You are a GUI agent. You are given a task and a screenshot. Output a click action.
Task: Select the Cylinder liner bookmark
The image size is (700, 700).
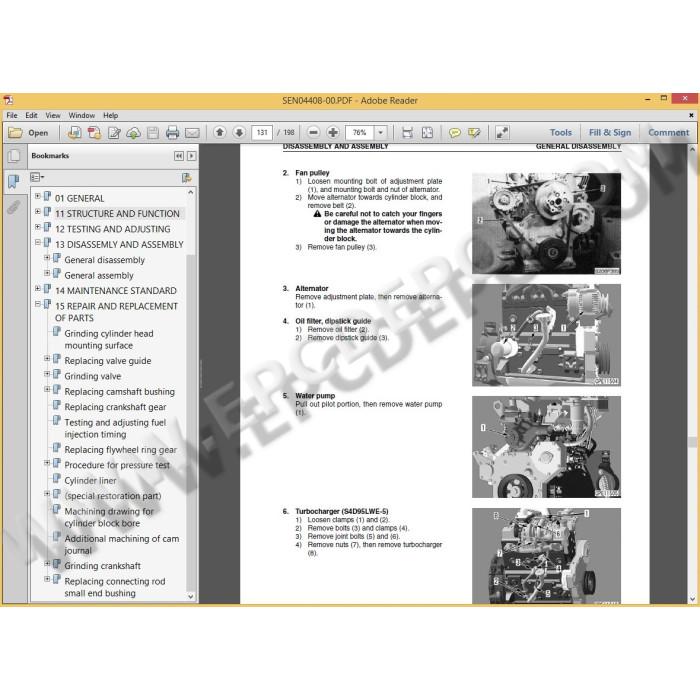click(x=90, y=480)
